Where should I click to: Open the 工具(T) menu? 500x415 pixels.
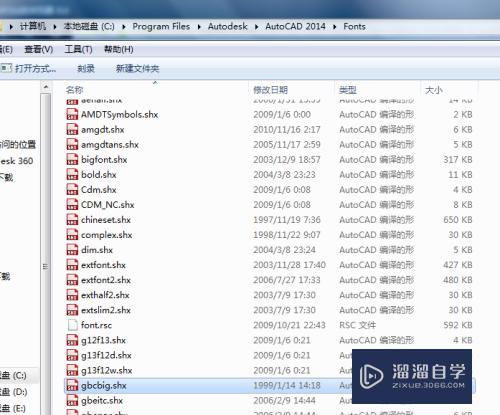78,49
